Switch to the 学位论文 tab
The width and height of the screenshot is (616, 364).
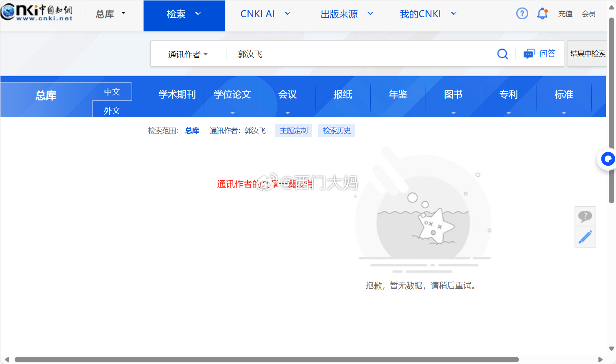click(x=232, y=95)
